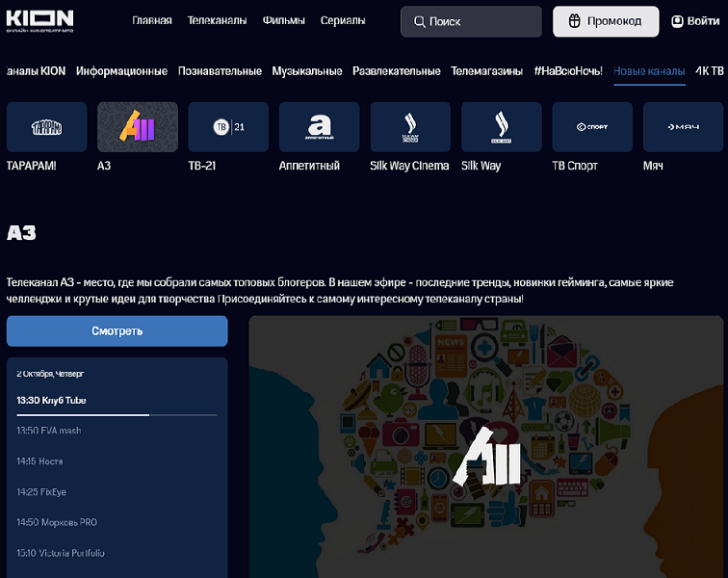
Task: Go to the Фильмы section
Action: pyautogui.click(x=283, y=21)
